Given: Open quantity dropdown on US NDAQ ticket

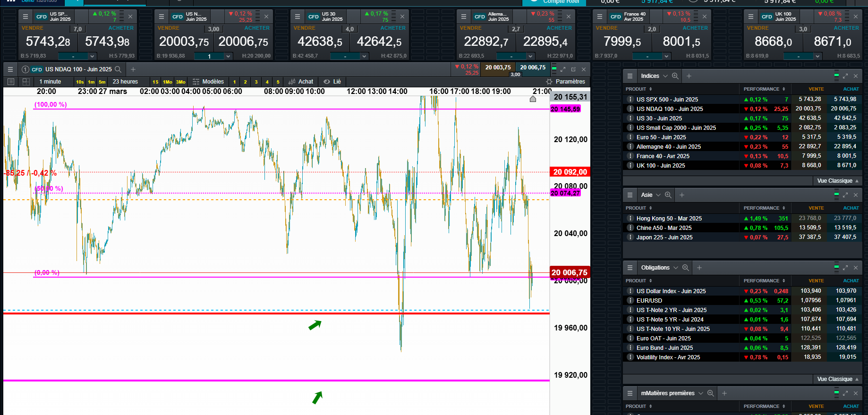Looking at the screenshot, I should point(229,56).
